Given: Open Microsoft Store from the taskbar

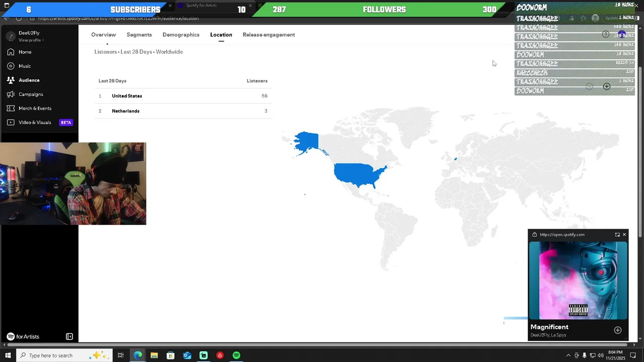Looking at the screenshot, I should pyautogui.click(x=171, y=355).
